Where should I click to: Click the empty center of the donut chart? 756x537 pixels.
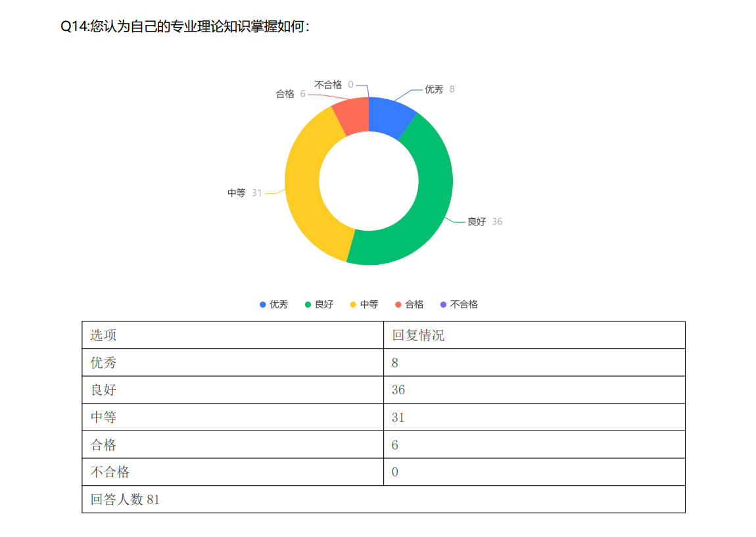pyautogui.click(x=369, y=181)
